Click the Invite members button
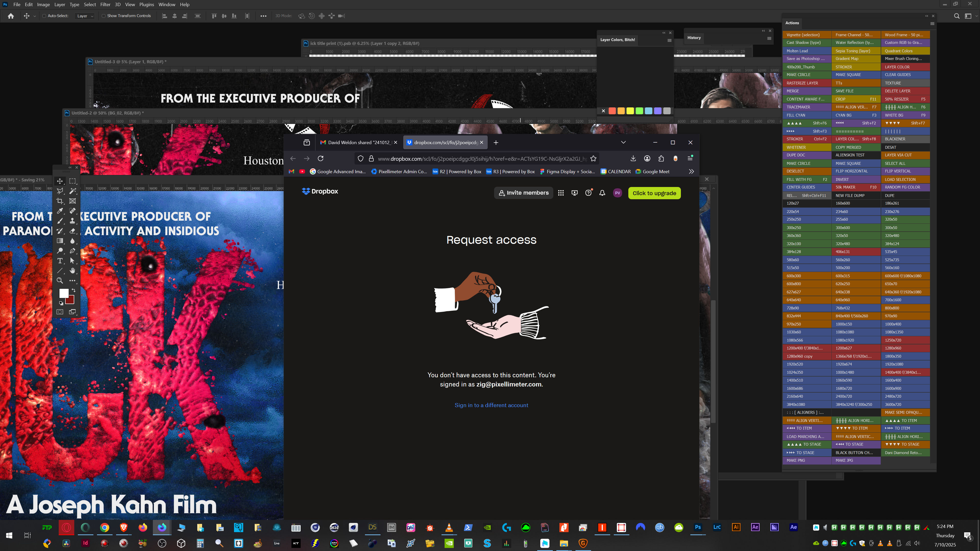 [523, 193]
